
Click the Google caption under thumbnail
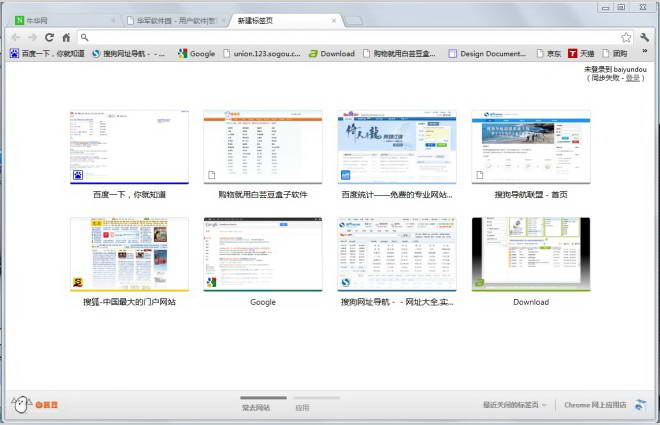tap(263, 302)
